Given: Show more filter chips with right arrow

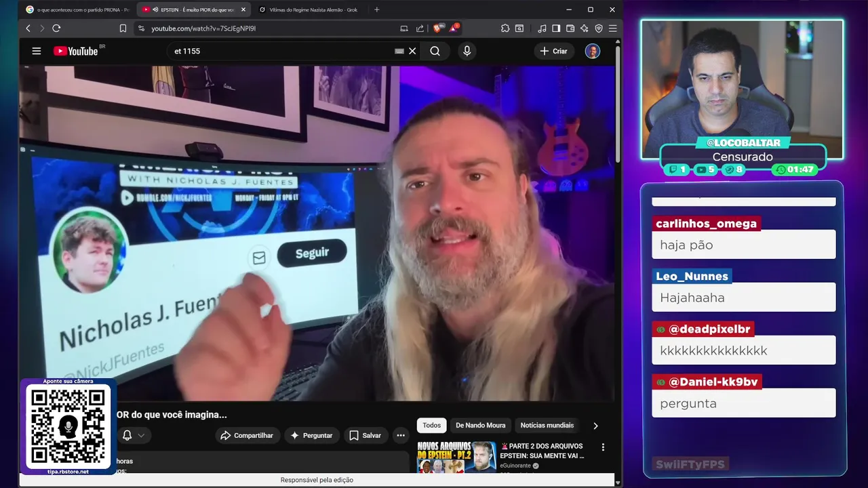Looking at the screenshot, I should tap(595, 426).
